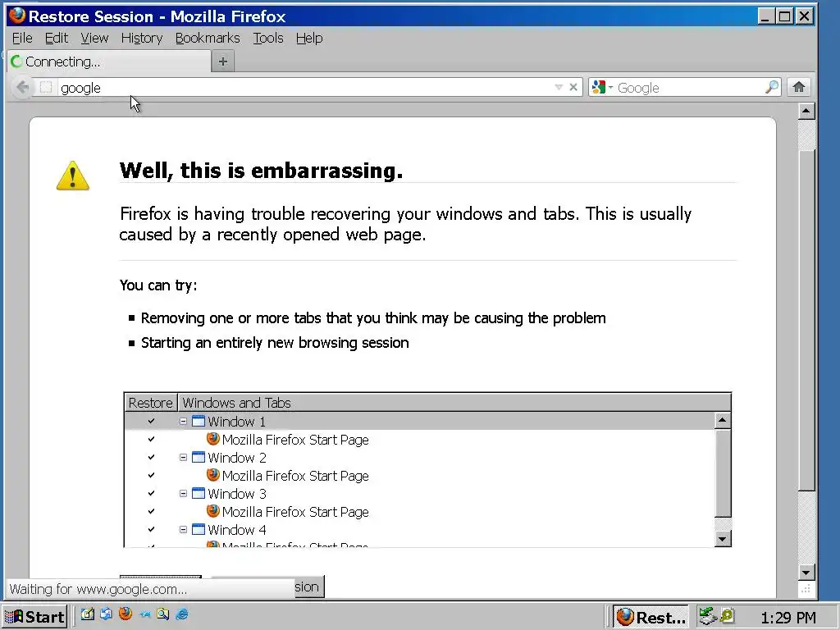840x630 pixels.
Task: Uncheck restore for Window 1
Action: pos(151,421)
